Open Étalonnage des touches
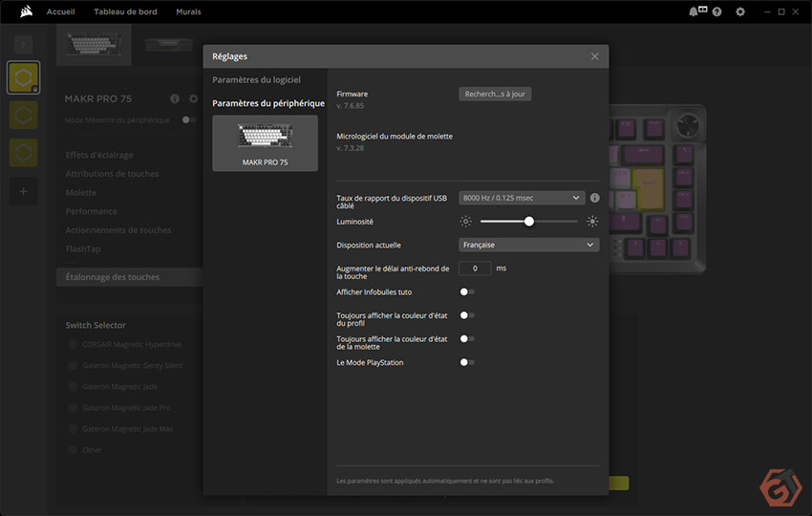This screenshot has height=516, width=812. click(130, 277)
